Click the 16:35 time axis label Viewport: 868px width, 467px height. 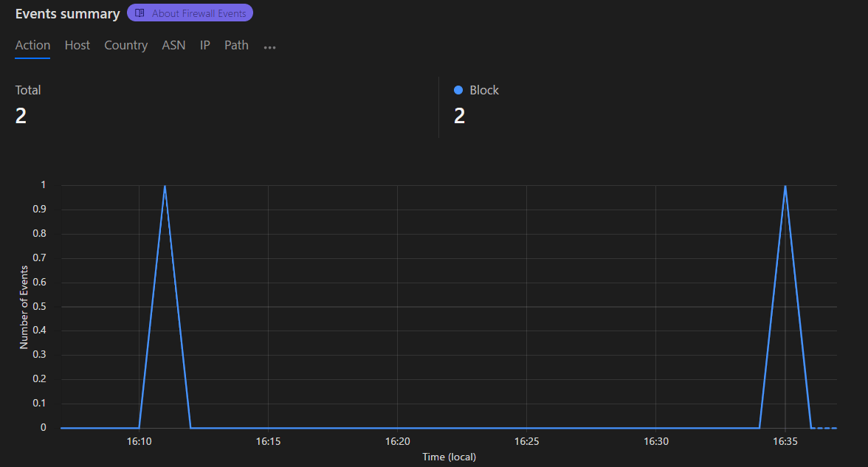(x=785, y=441)
